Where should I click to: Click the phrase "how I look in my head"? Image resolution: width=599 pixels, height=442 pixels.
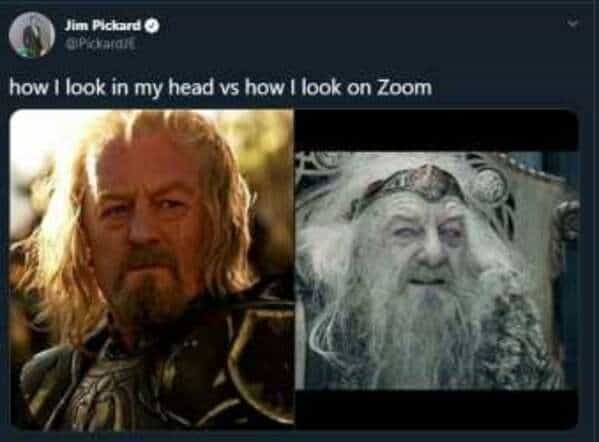pyautogui.click(x=111, y=88)
